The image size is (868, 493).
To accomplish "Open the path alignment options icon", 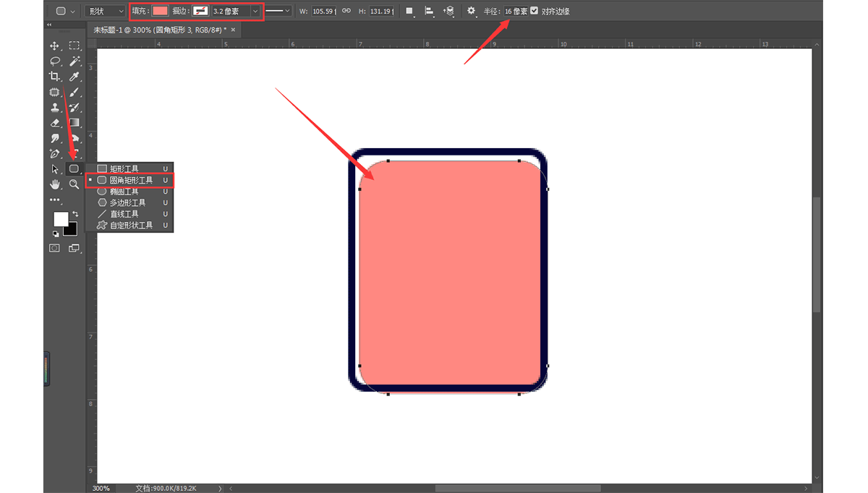I will point(429,11).
